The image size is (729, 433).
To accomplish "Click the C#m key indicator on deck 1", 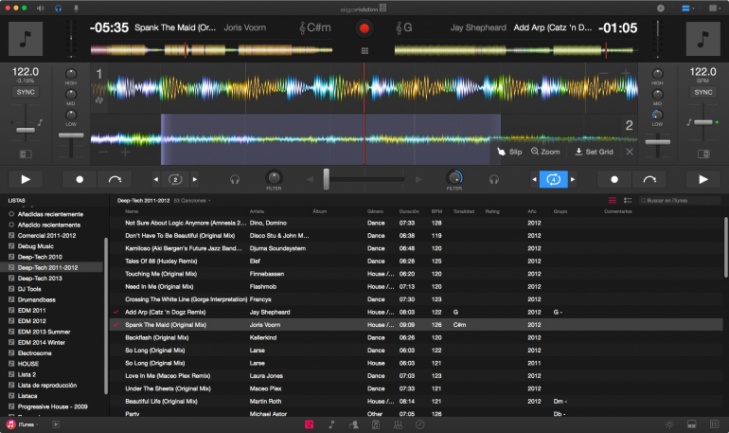I will click(x=315, y=27).
